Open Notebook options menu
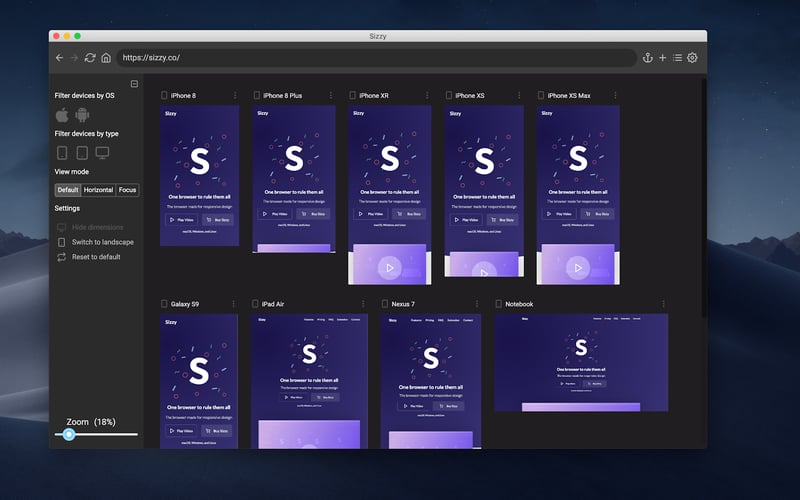Image resolution: width=800 pixels, height=500 pixels. [663, 304]
